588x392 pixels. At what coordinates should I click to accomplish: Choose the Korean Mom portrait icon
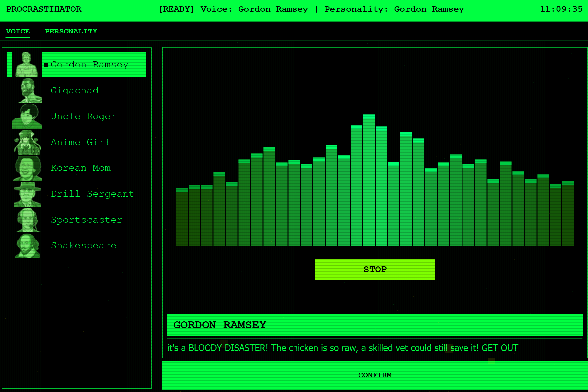pos(28,168)
